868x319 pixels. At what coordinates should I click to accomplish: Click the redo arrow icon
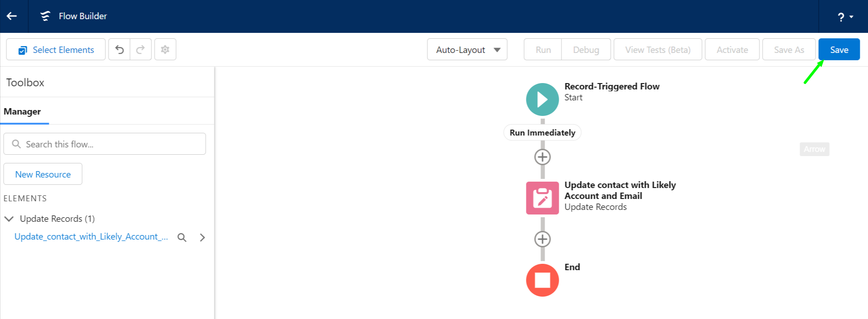(140, 49)
